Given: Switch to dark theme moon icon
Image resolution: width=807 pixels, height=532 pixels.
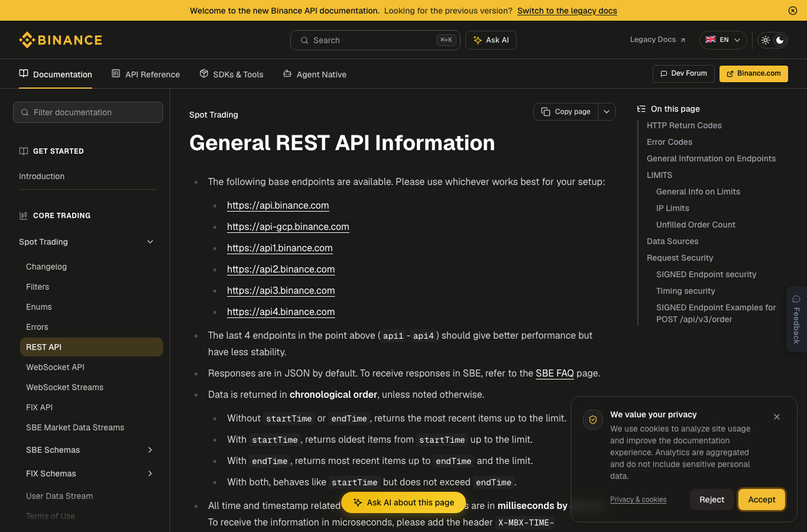Looking at the screenshot, I should point(780,40).
